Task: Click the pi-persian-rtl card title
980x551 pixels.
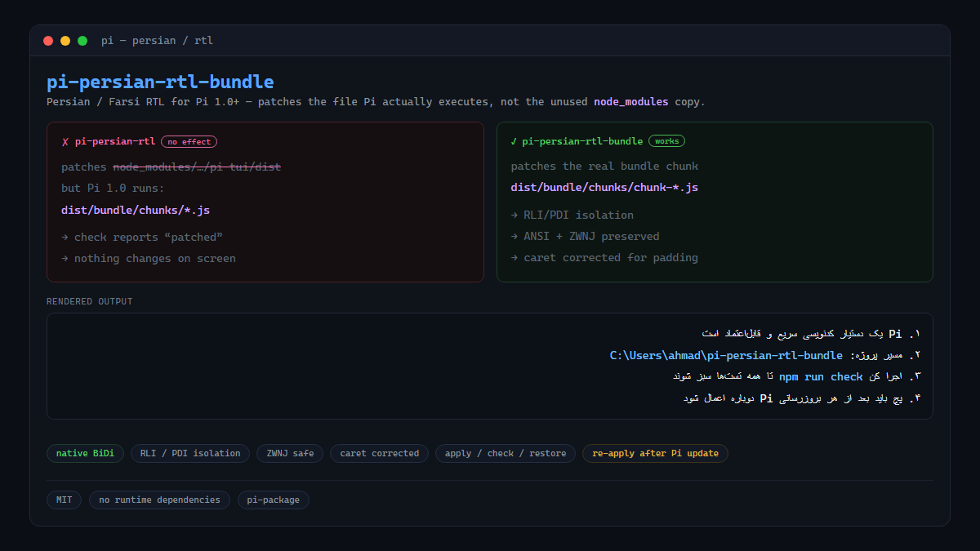Action: tap(115, 141)
